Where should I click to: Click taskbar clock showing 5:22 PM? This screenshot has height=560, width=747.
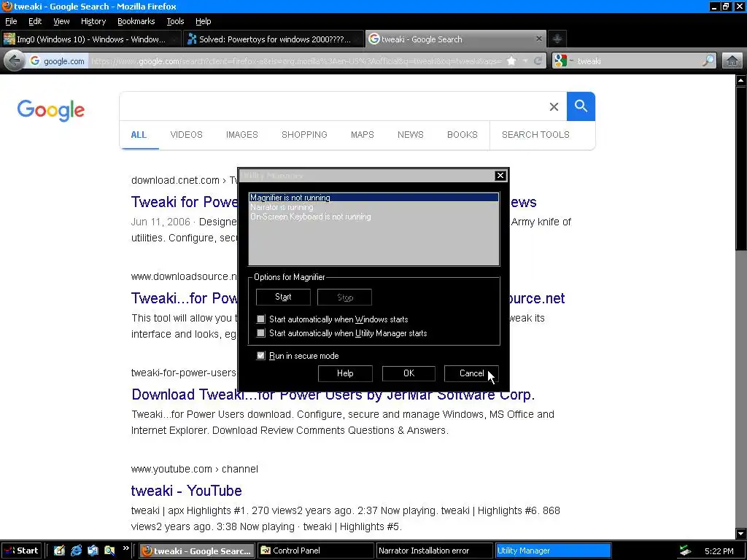(719, 551)
